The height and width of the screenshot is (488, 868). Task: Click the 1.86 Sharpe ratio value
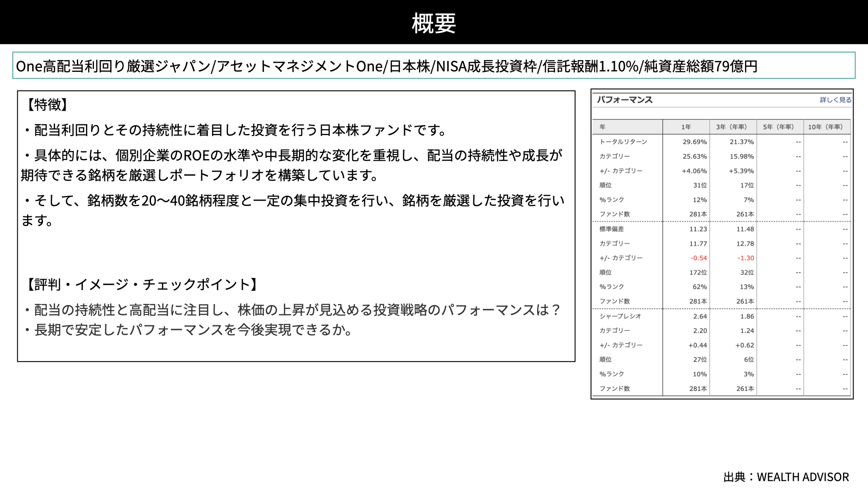[x=747, y=316]
